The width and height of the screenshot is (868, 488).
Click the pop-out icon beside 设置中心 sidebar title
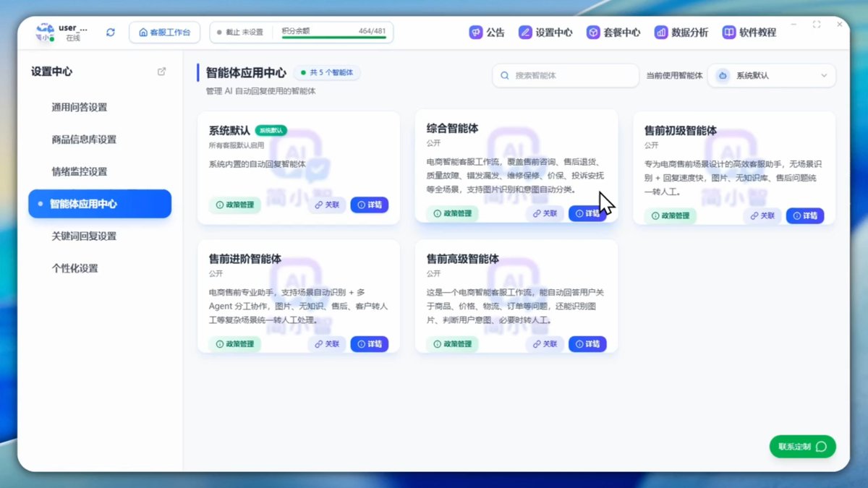coord(161,72)
